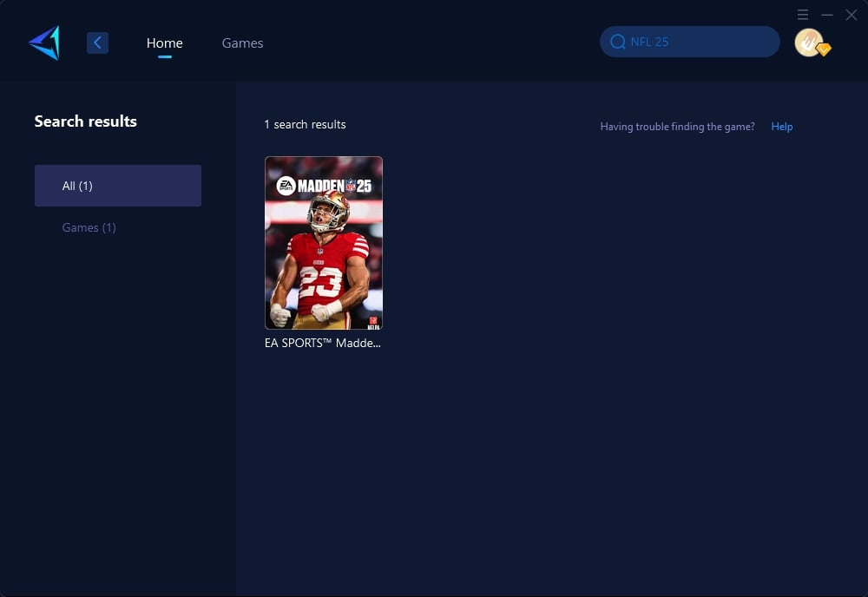Click the GearUP arrow logo

point(44,43)
